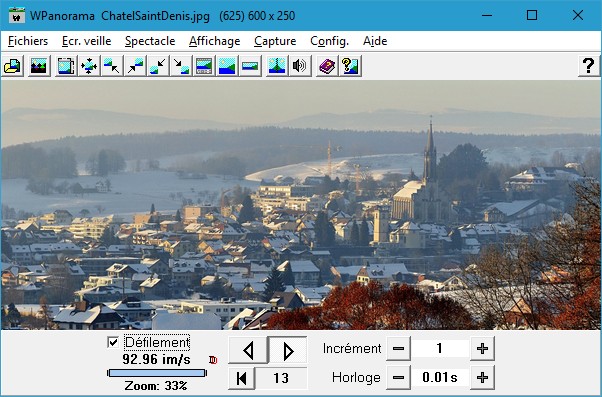Image resolution: width=602 pixels, height=397 pixels.
Task: Click the Zoom: 33% label
Action: coord(156,385)
